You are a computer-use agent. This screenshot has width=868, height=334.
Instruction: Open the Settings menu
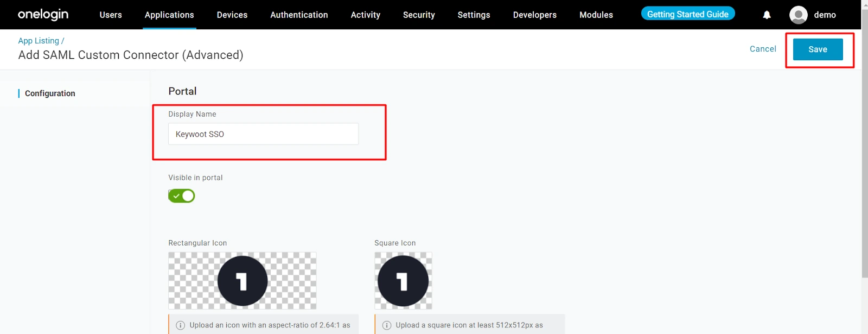(474, 15)
